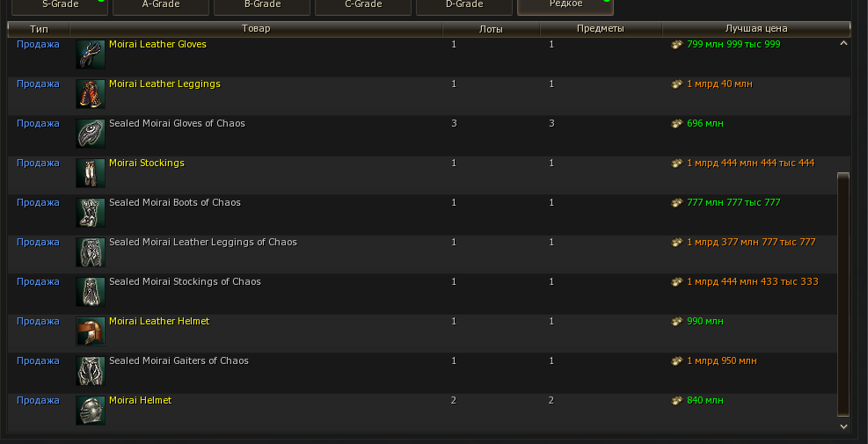
Task: Click the vertical scrollbar thumb
Action: click(843, 295)
